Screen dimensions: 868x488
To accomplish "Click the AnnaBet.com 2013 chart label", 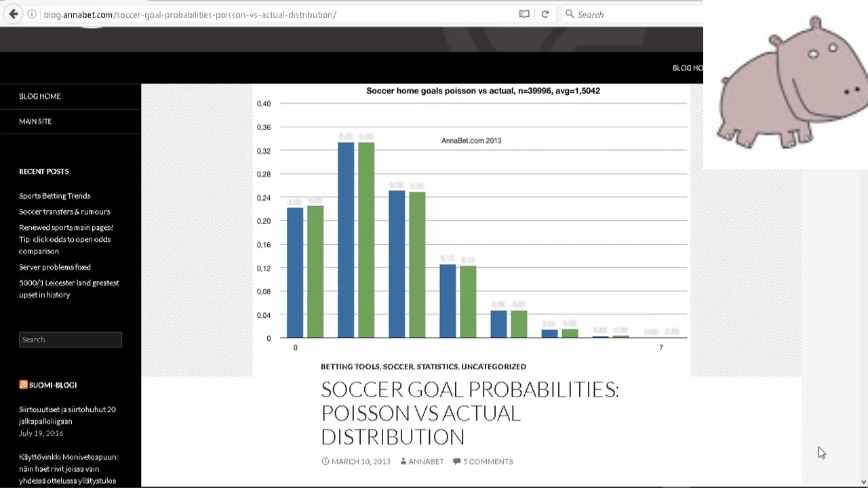I will pyautogui.click(x=471, y=141).
